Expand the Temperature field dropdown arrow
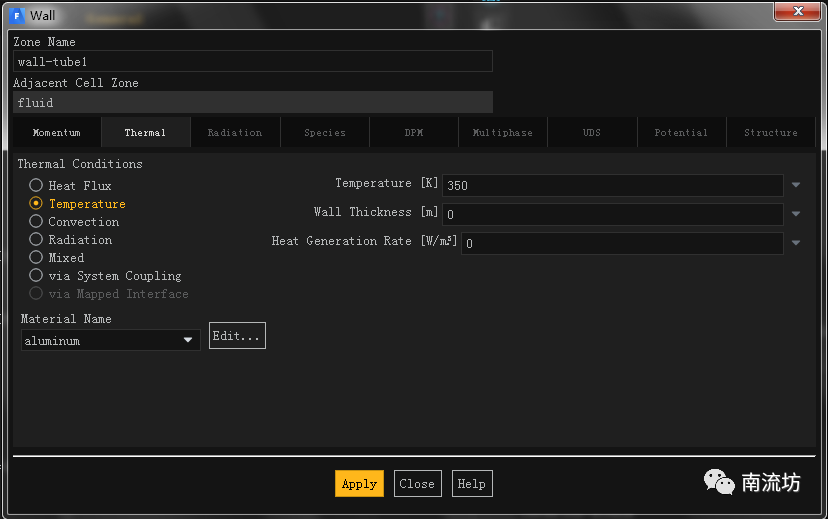 point(796,185)
